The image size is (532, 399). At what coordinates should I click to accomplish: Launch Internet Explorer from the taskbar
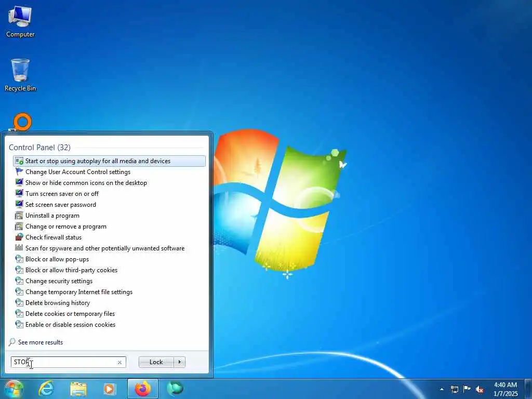[46, 389]
